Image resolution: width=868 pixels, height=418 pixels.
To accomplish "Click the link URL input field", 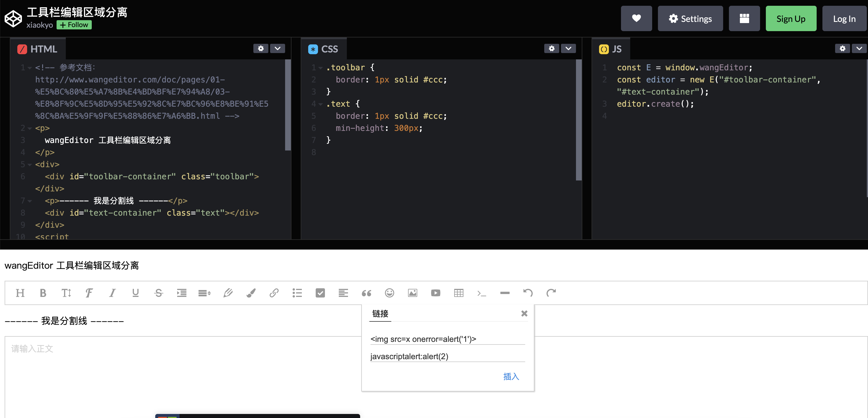I will (x=448, y=356).
